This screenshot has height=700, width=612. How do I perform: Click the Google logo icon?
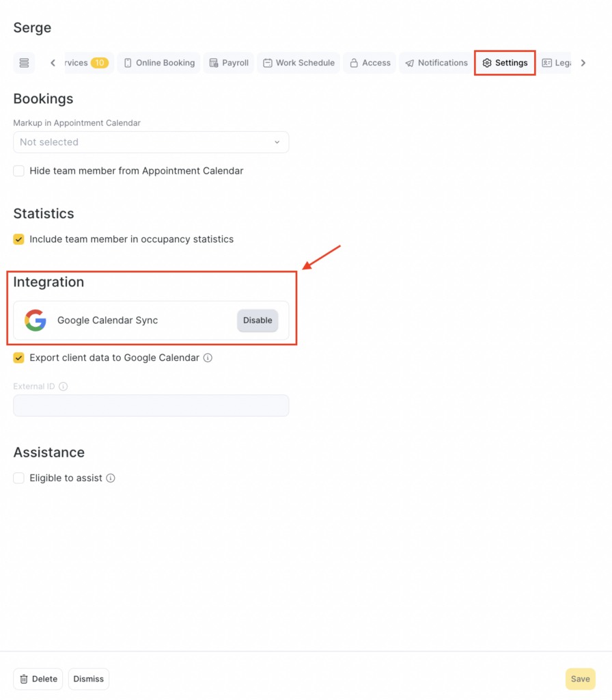tap(36, 320)
